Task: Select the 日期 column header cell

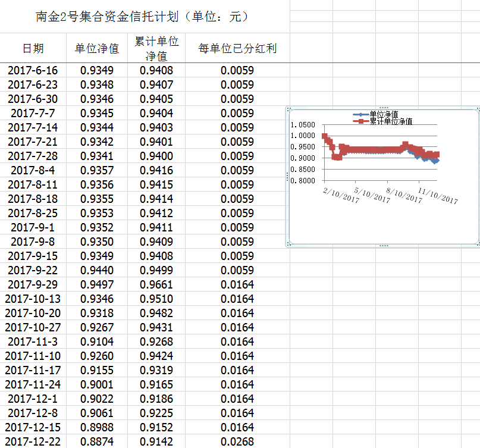Action: click(x=33, y=49)
